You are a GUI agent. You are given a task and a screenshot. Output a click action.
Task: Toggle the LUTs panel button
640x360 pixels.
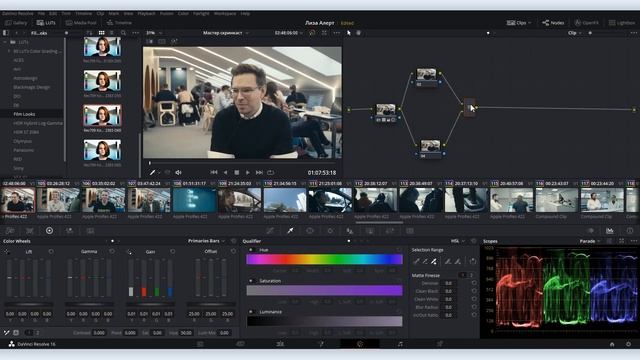click(46, 23)
